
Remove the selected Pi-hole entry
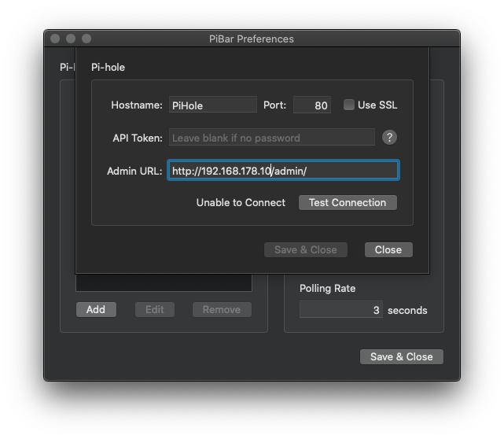222,309
